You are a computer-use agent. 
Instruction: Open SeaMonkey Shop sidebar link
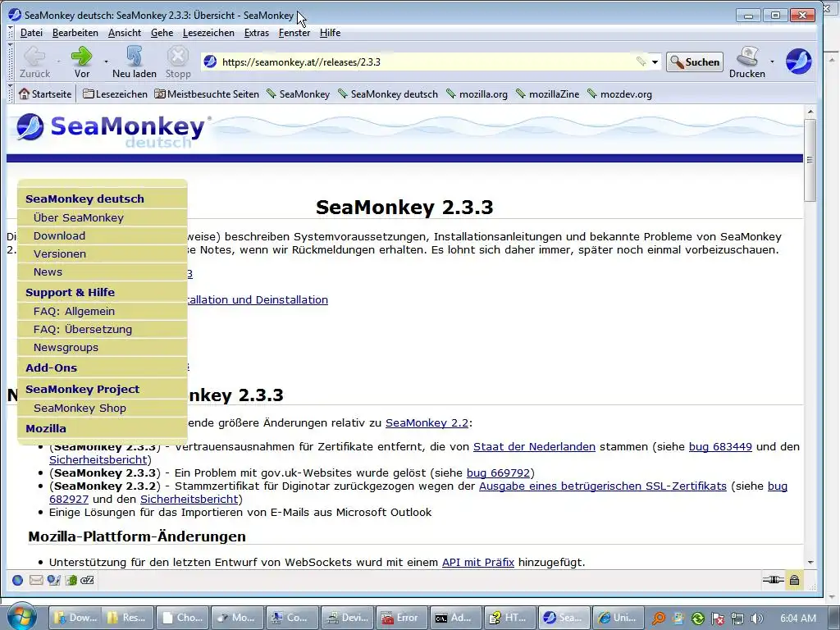pos(80,409)
